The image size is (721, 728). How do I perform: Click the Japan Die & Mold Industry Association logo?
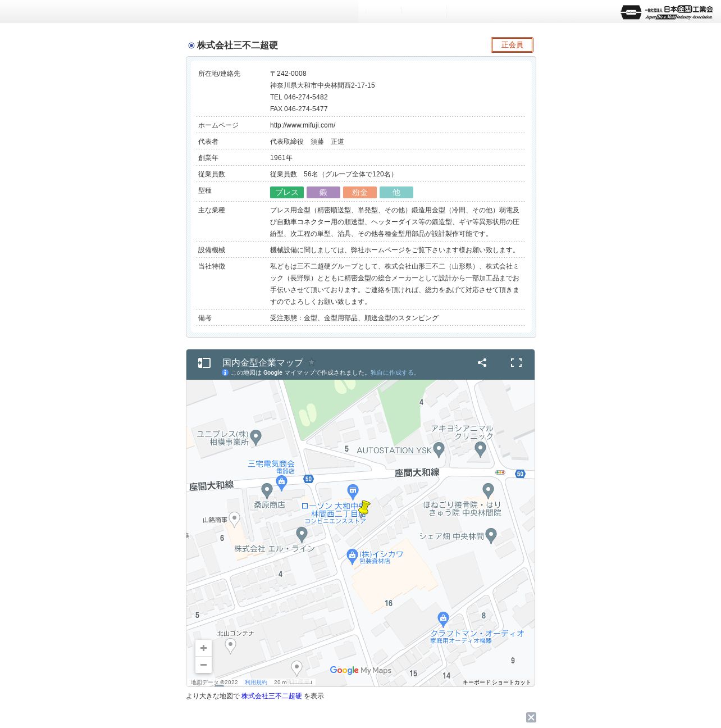click(667, 12)
